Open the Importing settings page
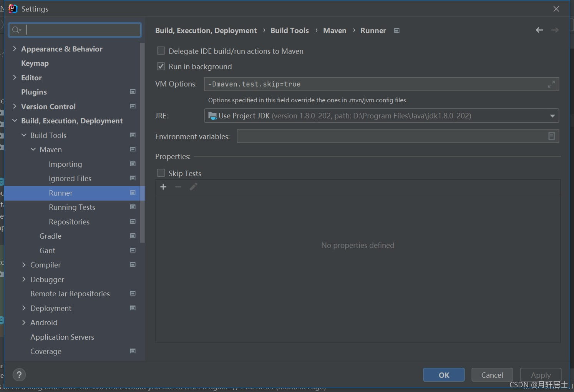The image size is (574, 392). tap(65, 164)
